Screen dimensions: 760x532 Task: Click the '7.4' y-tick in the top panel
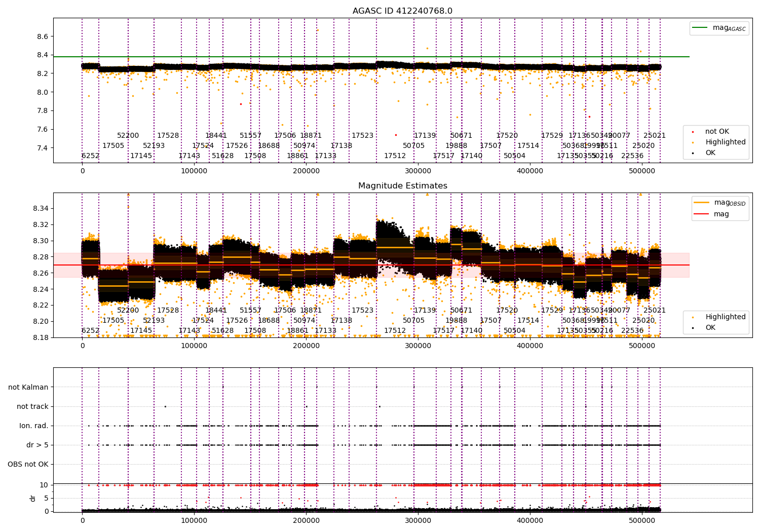point(43,148)
